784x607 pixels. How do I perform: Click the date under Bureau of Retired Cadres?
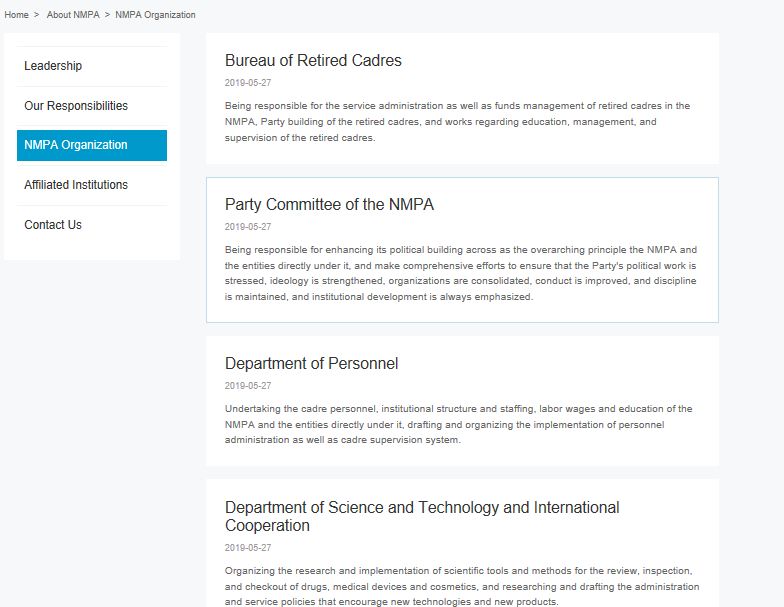pos(248,83)
